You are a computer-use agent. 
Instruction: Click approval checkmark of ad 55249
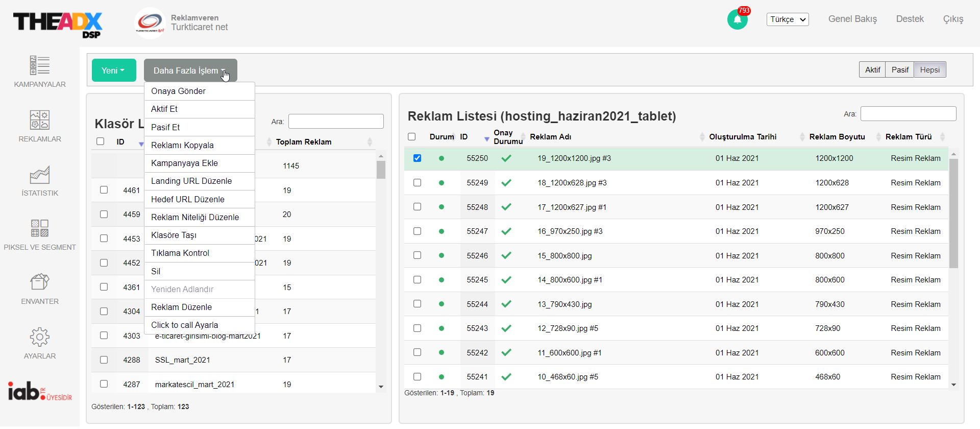tap(506, 183)
